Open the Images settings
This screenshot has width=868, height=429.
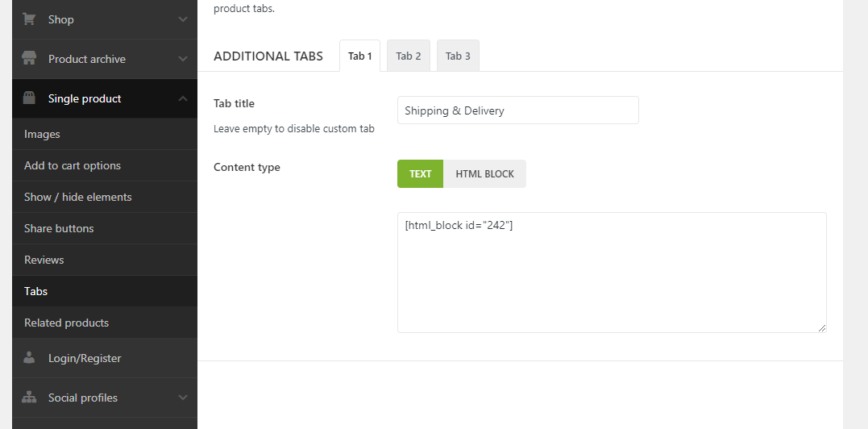pyautogui.click(x=42, y=134)
